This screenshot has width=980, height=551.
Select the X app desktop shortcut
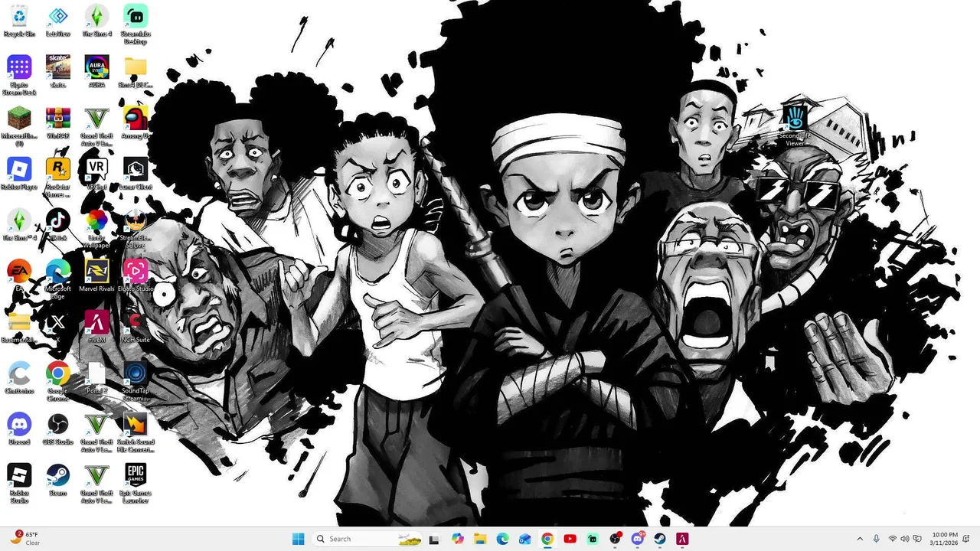58,327
